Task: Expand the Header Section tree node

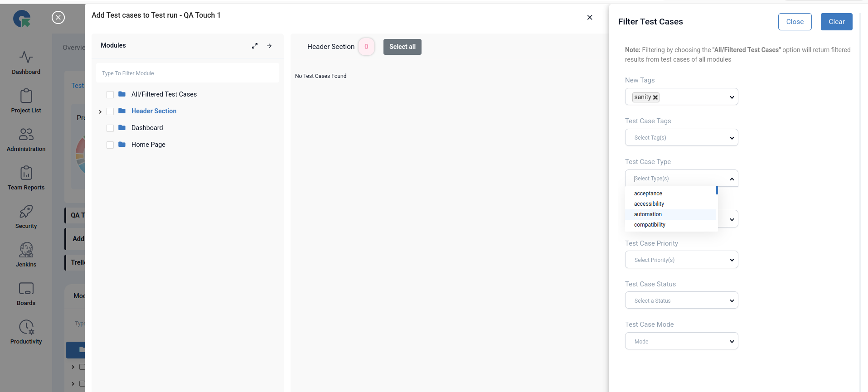Action: pyautogui.click(x=100, y=111)
